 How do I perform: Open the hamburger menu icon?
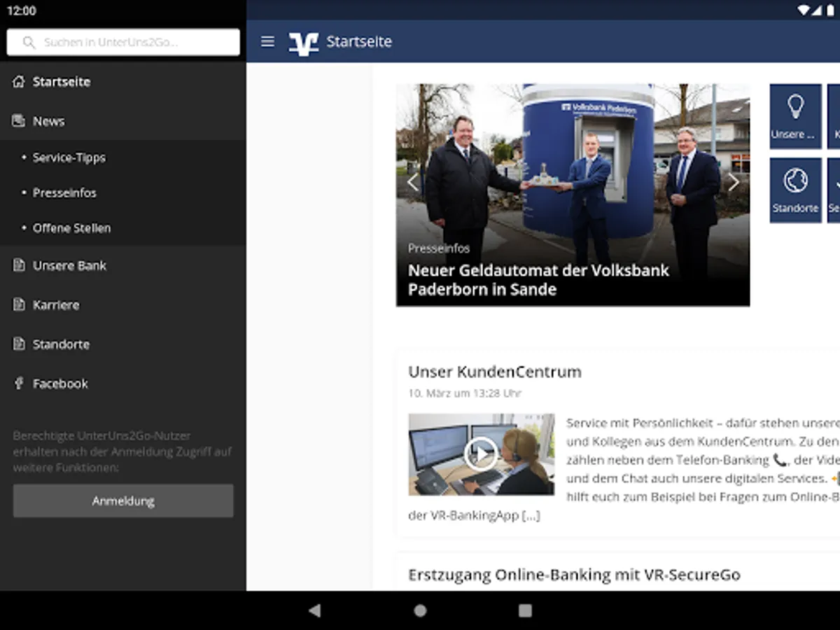click(x=267, y=41)
